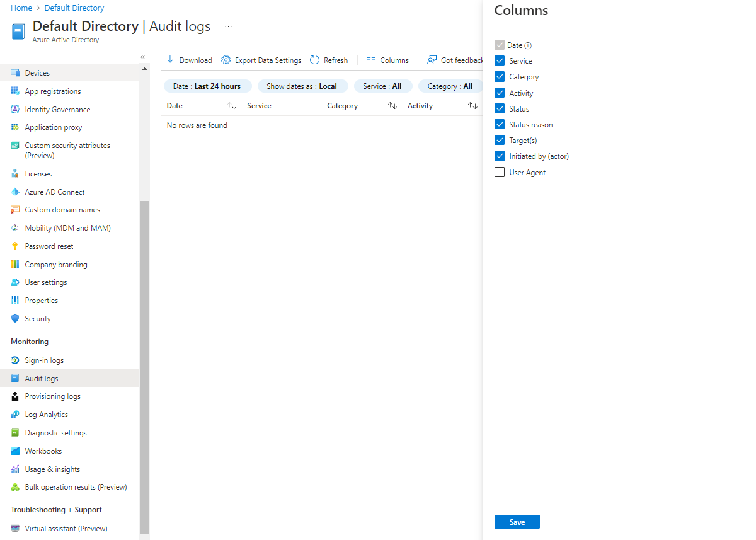Click the App registrations grid icon
This screenshot has height=540, width=756.
point(15,91)
